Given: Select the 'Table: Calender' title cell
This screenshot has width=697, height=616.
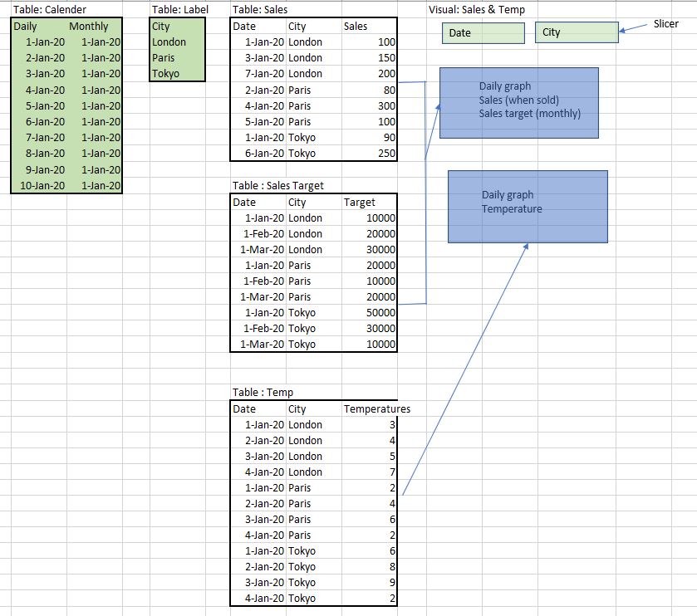Looking at the screenshot, I should 50,9.
